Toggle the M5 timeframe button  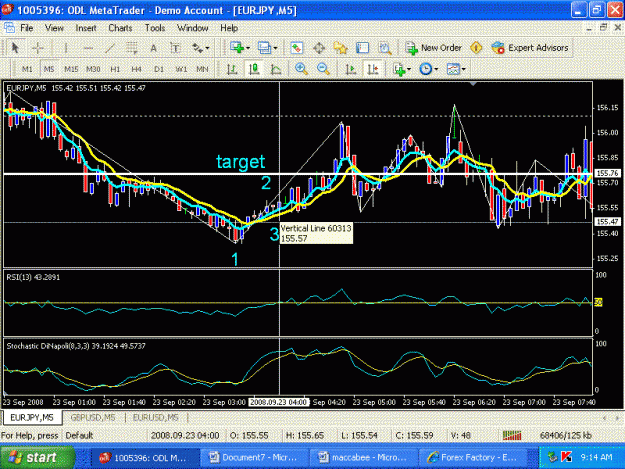tap(49, 69)
